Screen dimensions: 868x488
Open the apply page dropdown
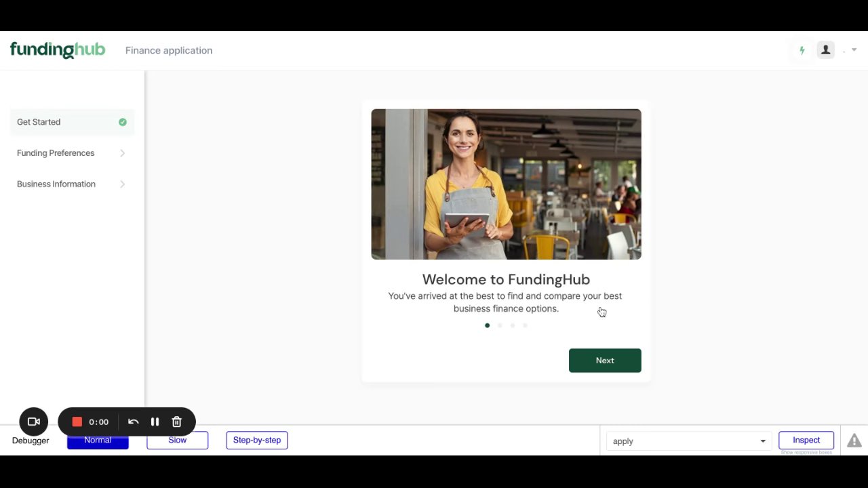pos(689,441)
